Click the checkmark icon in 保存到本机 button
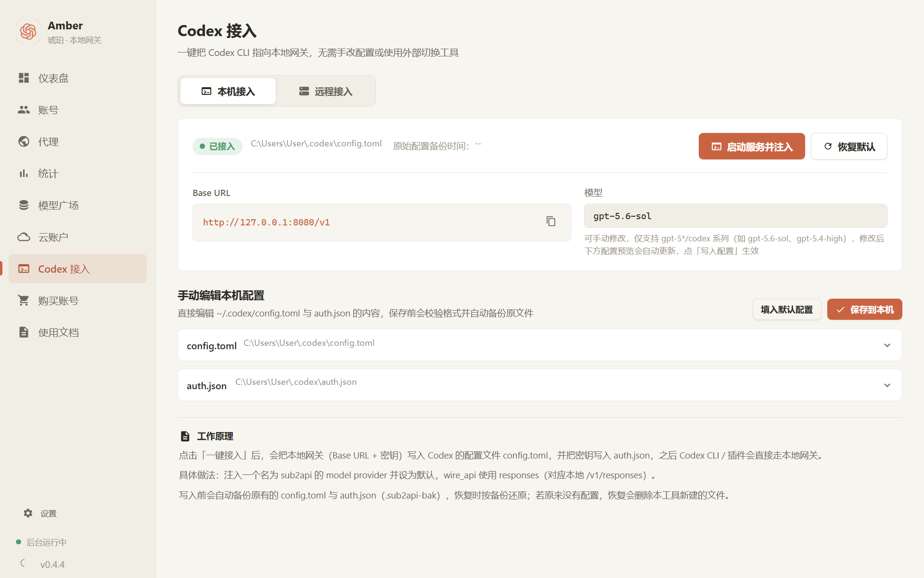 point(840,310)
